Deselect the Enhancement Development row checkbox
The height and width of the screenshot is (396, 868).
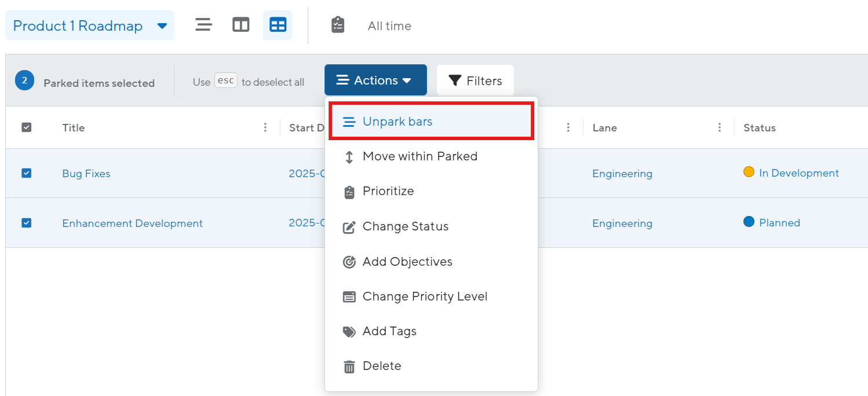pyautogui.click(x=27, y=223)
